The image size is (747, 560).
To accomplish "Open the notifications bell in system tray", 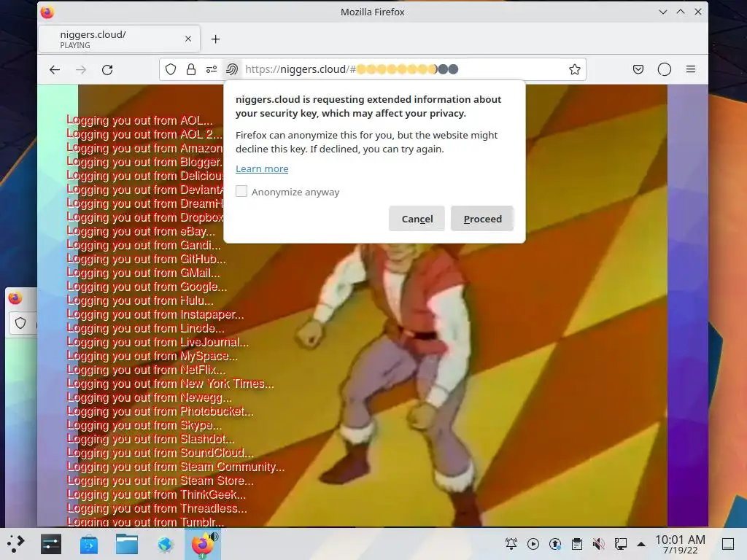I will tap(511, 544).
